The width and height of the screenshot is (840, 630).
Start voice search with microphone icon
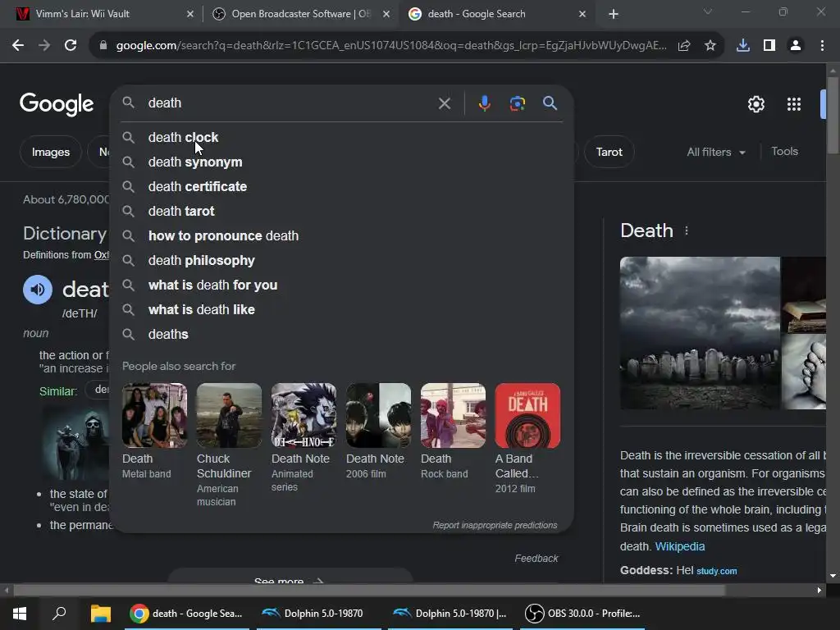point(484,103)
